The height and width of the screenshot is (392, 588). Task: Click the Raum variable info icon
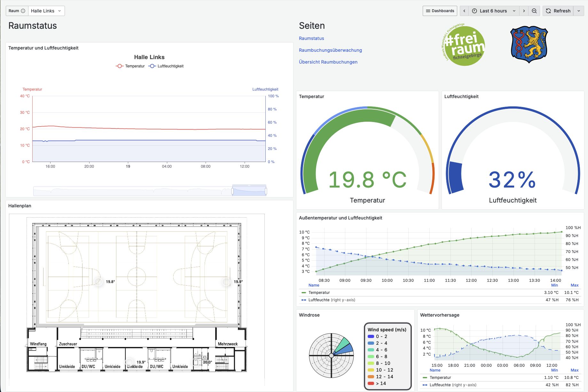[x=23, y=11]
